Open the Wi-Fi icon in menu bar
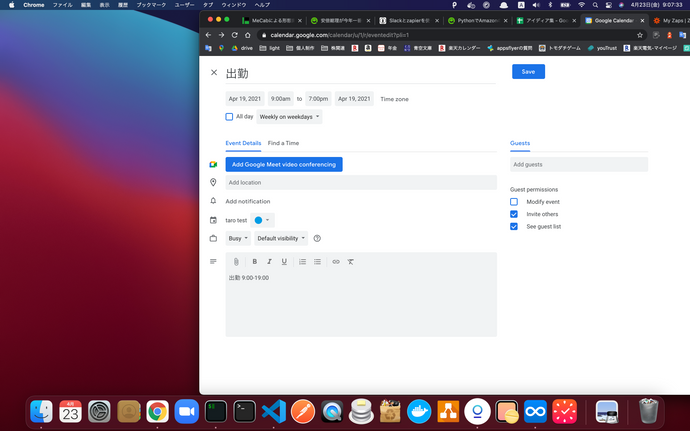 pyautogui.click(x=581, y=5)
